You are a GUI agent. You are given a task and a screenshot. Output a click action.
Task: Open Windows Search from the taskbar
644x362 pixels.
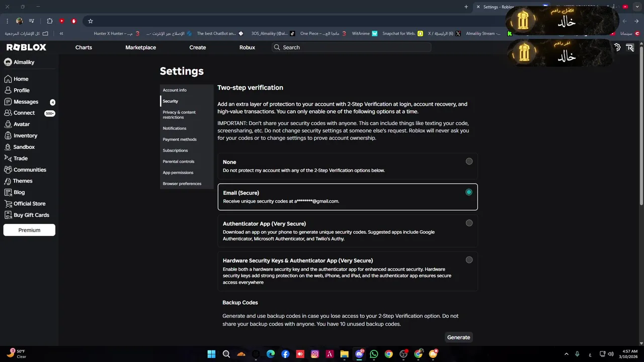(x=226, y=354)
